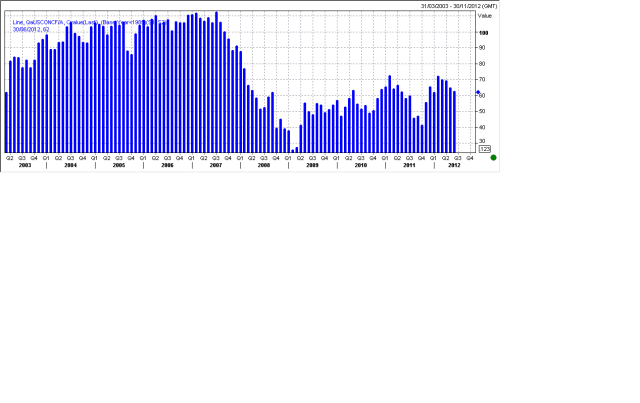Image resolution: width=640 pixels, height=403 pixels.
Task: Select the 2010 year on time axis
Action: click(x=360, y=165)
